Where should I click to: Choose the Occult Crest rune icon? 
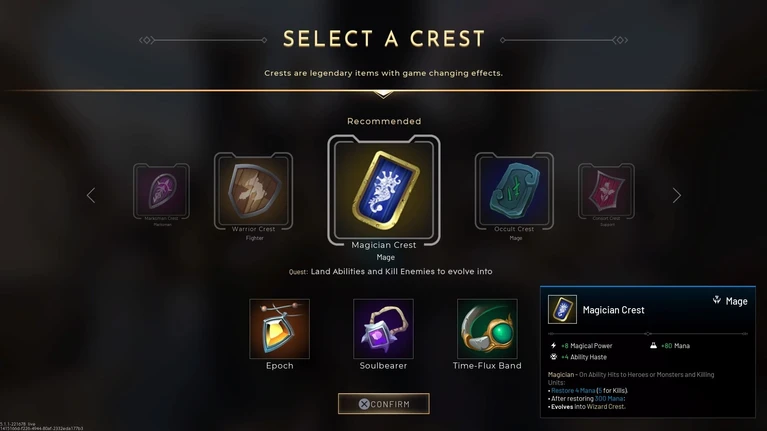pos(514,191)
